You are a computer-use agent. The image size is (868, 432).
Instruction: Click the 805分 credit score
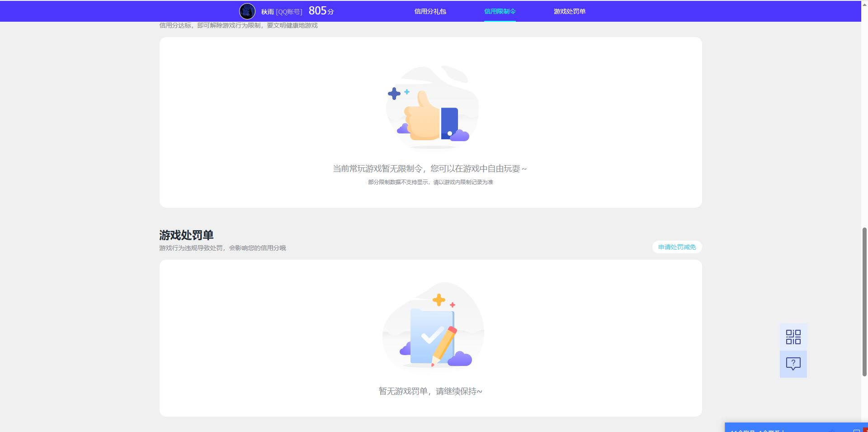(x=321, y=11)
